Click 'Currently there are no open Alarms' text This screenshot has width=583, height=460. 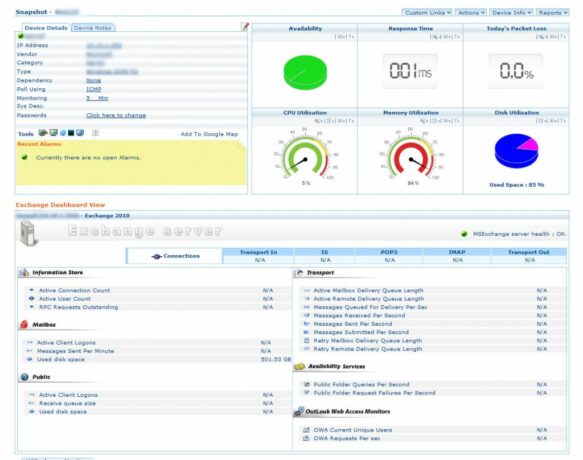pyautogui.click(x=88, y=157)
